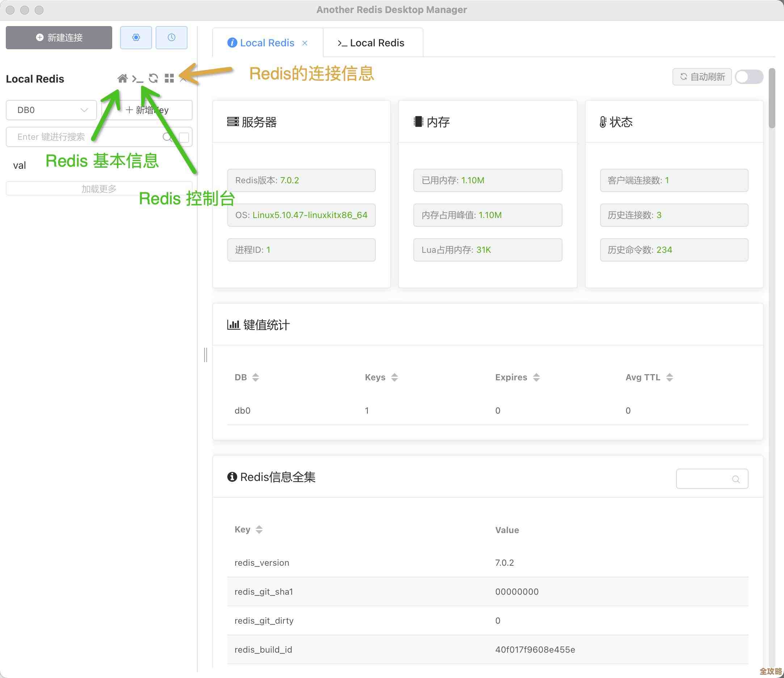The height and width of the screenshot is (678, 784).
Task: Close the Local Redis info tab
Action: click(x=305, y=43)
